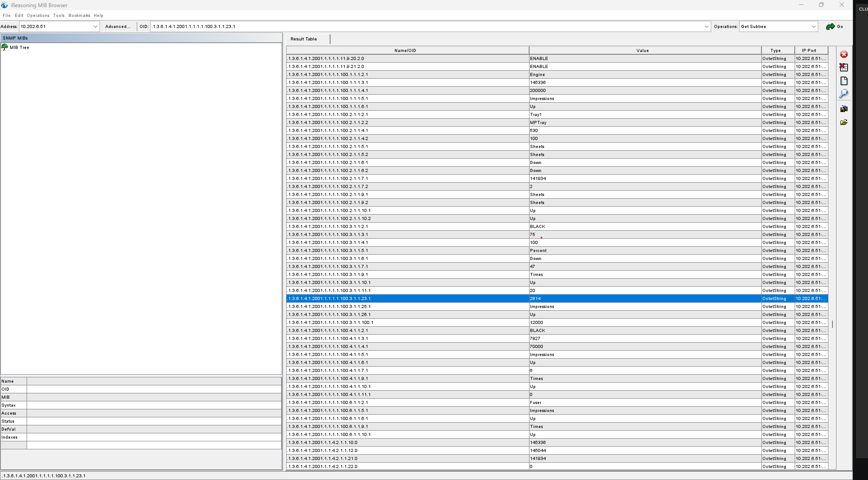
Task: Click the open folder icon
Action: point(844,122)
